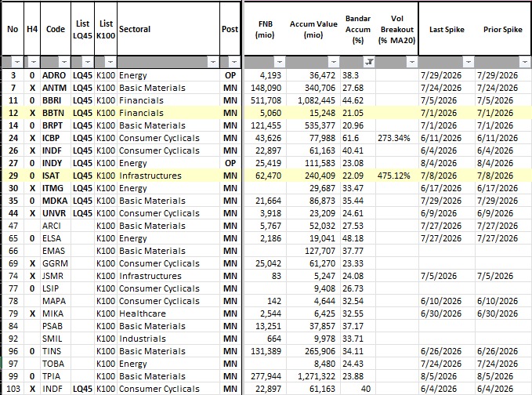Screen dimensions: 532x395
Task: Open the Prior Spike filter dropdown
Action: (x=524, y=62)
